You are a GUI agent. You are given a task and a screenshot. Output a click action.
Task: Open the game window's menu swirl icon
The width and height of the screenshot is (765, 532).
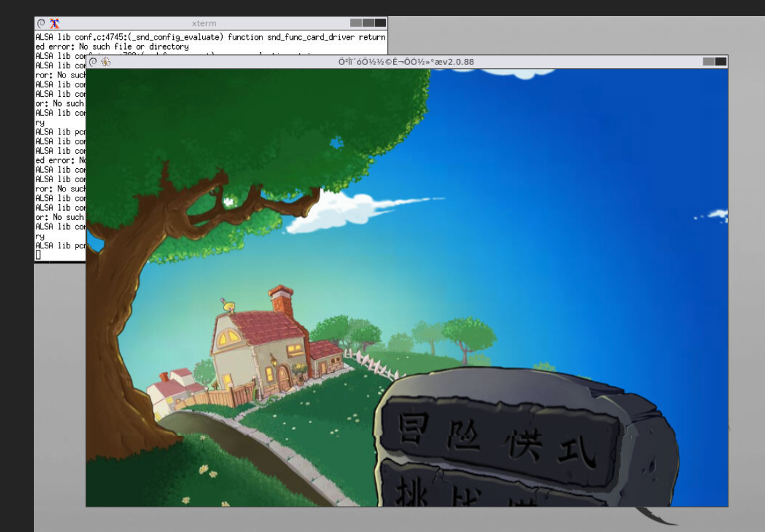pyautogui.click(x=93, y=62)
